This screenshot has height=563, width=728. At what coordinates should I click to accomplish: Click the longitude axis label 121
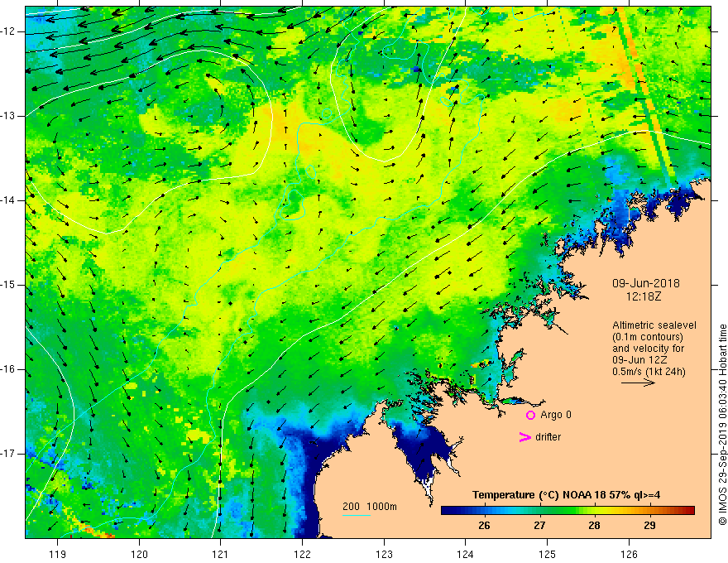pos(221,554)
